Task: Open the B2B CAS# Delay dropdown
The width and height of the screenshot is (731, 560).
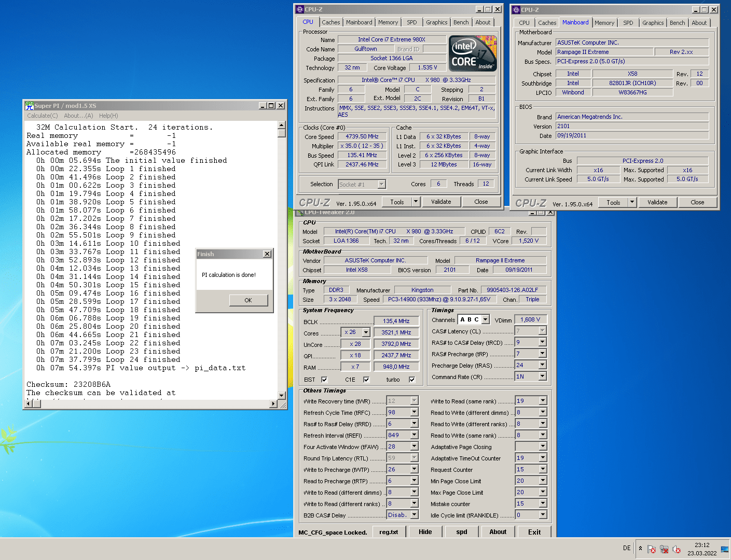Action: [x=414, y=515]
